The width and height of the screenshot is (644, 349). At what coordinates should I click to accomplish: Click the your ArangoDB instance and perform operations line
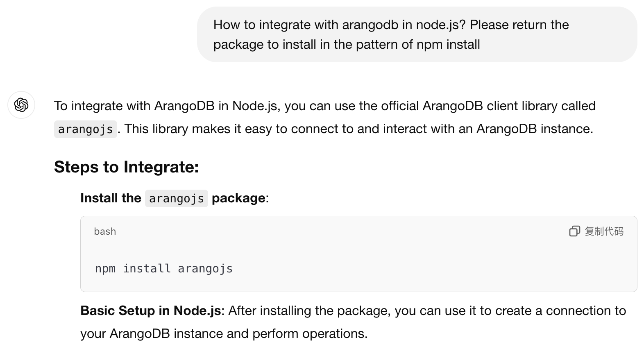(224, 333)
